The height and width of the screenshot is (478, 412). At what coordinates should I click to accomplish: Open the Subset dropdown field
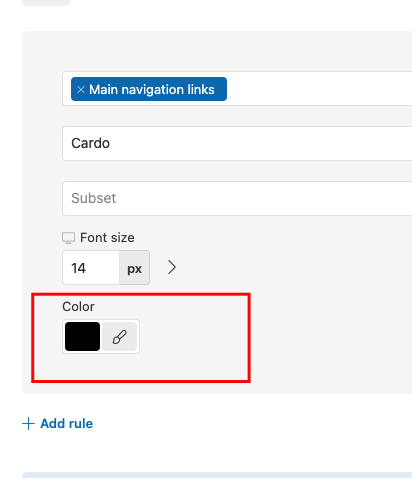237,198
